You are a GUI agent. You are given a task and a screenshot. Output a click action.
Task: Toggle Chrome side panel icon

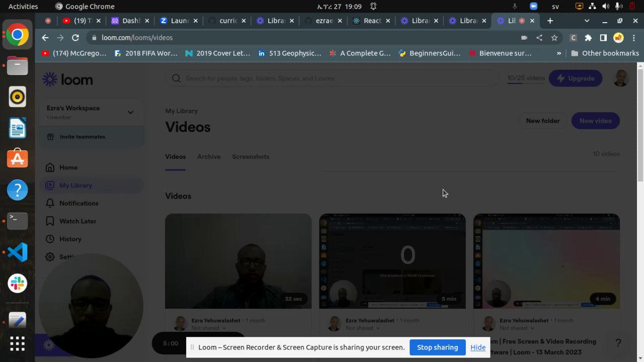pos(603,38)
